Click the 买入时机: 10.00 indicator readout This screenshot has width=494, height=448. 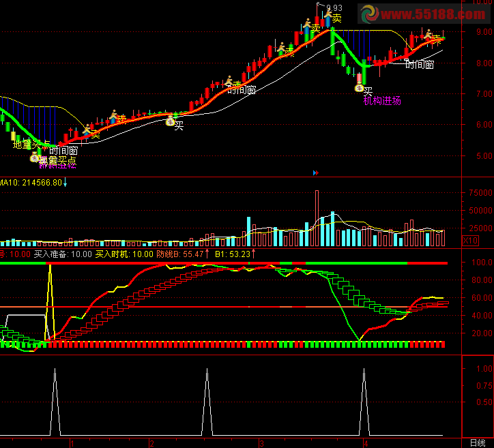pyautogui.click(x=124, y=254)
